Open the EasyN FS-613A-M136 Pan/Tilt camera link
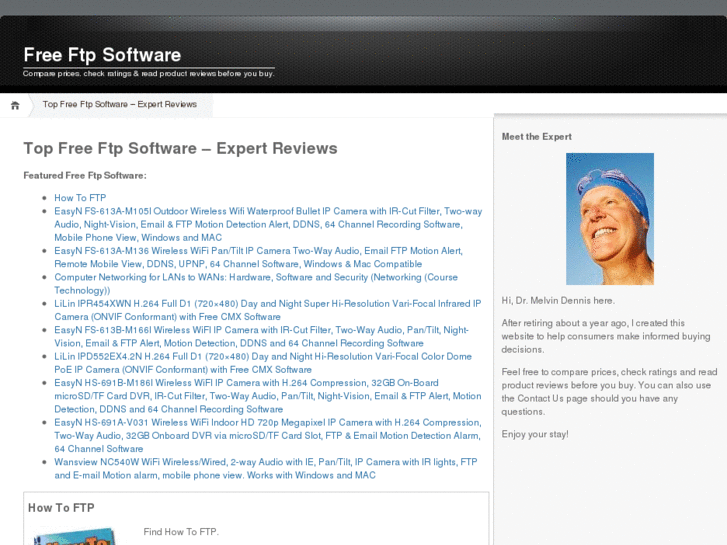727x545 pixels. (x=258, y=257)
